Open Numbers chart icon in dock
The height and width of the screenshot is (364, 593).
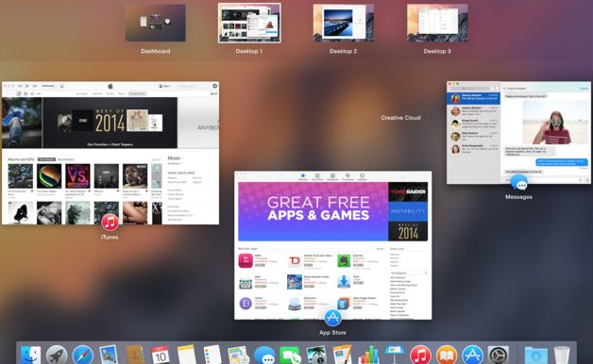click(x=368, y=355)
